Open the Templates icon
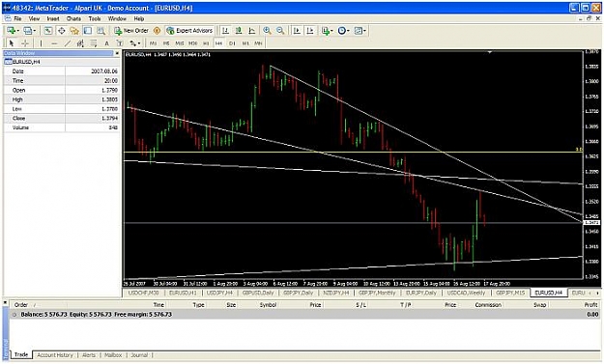Image resolution: width=604 pixels, height=364 pixels. click(x=359, y=30)
